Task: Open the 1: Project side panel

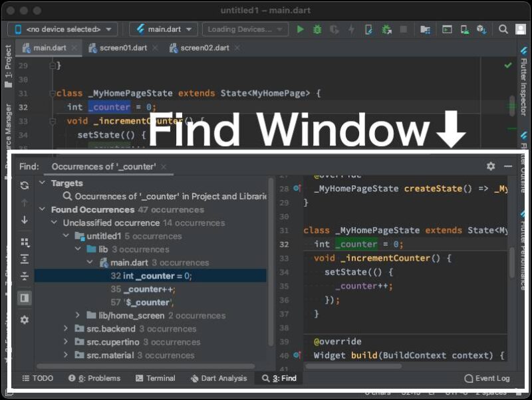Action: pyautogui.click(x=8, y=66)
